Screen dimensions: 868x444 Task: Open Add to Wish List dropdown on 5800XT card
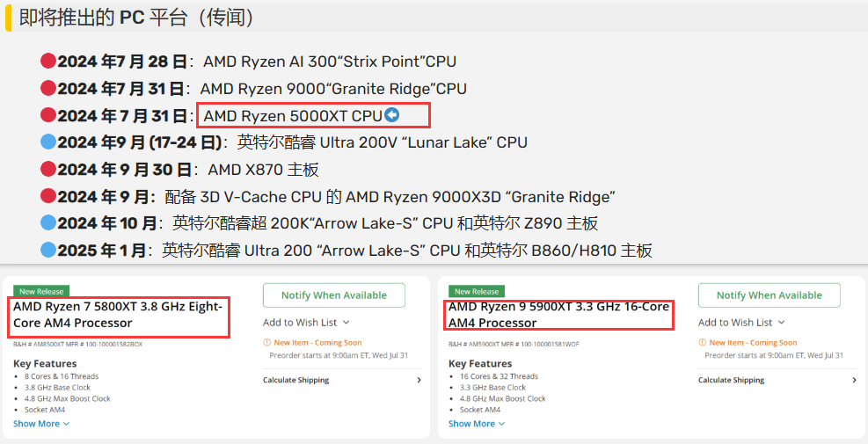click(x=306, y=322)
